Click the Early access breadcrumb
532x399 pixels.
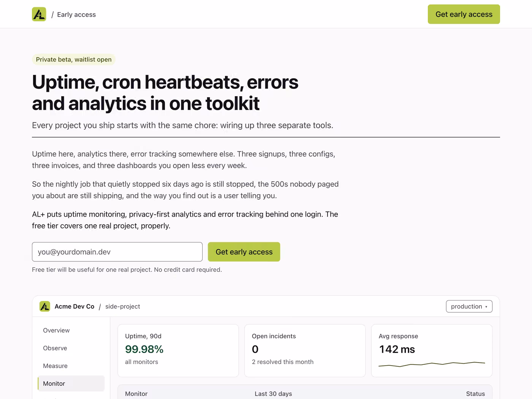click(x=76, y=14)
